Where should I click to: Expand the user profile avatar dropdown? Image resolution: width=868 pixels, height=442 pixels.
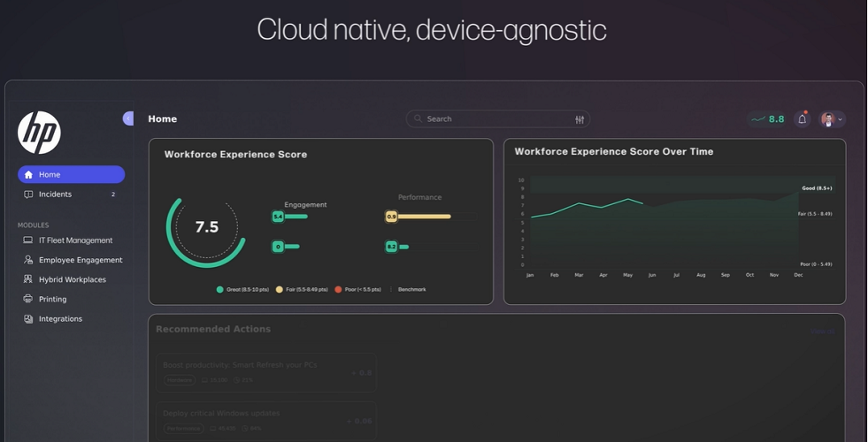(832, 119)
